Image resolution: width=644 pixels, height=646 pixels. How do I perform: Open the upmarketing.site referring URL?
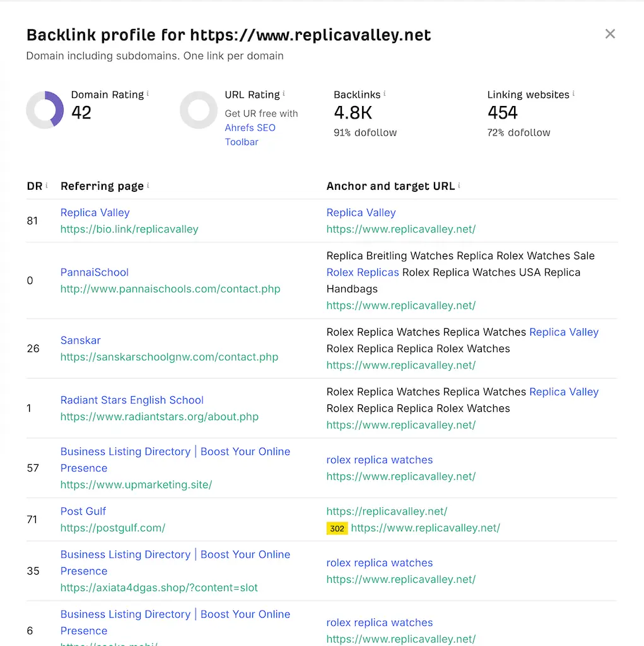[x=136, y=484]
